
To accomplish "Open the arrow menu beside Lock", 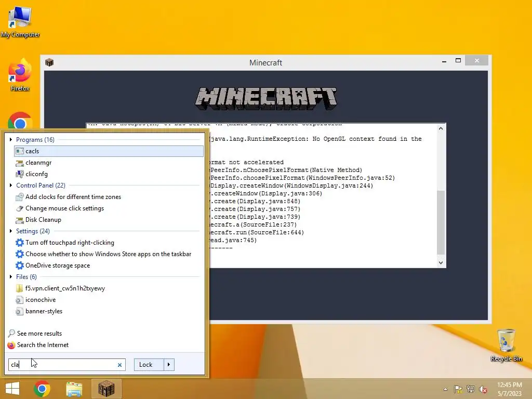I will tap(169, 365).
